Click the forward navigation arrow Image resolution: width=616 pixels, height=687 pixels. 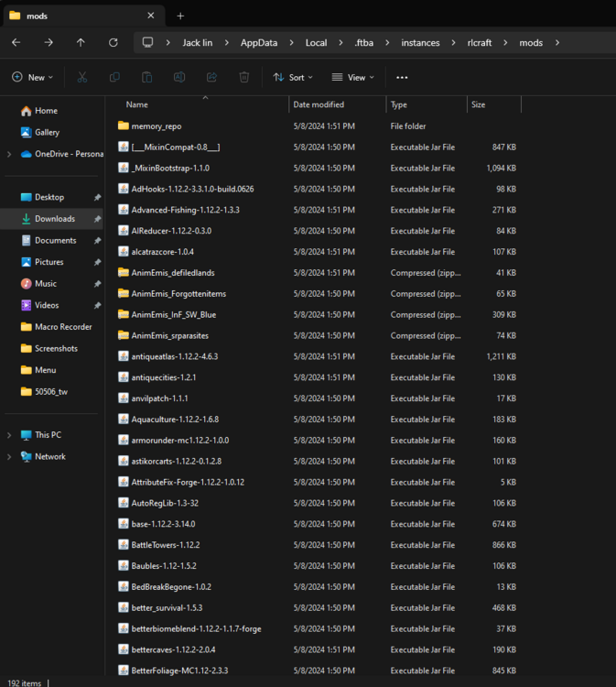pyautogui.click(x=49, y=42)
